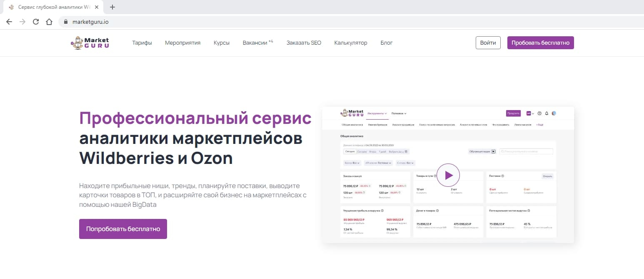Select the Что продавать tab in preview

(x=501, y=125)
